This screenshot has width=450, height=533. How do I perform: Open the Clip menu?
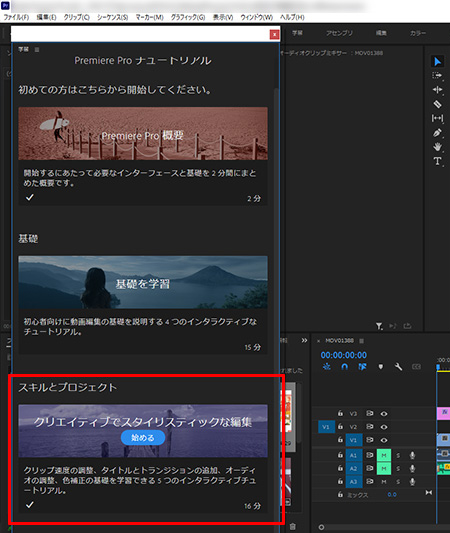pyautogui.click(x=76, y=17)
